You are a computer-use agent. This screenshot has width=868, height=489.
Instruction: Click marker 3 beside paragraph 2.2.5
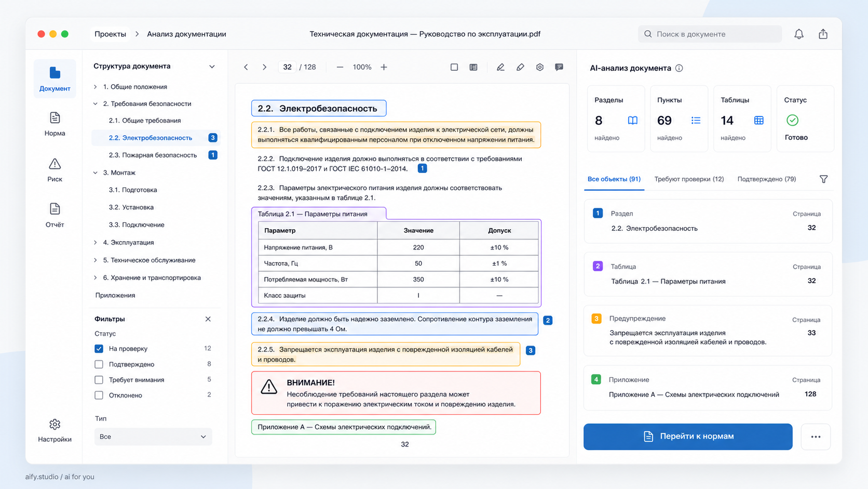coord(530,351)
